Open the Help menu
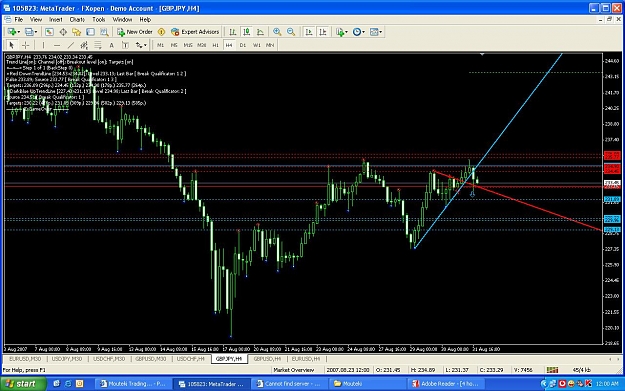The height and width of the screenshot is (391, 625). [145, 20]
